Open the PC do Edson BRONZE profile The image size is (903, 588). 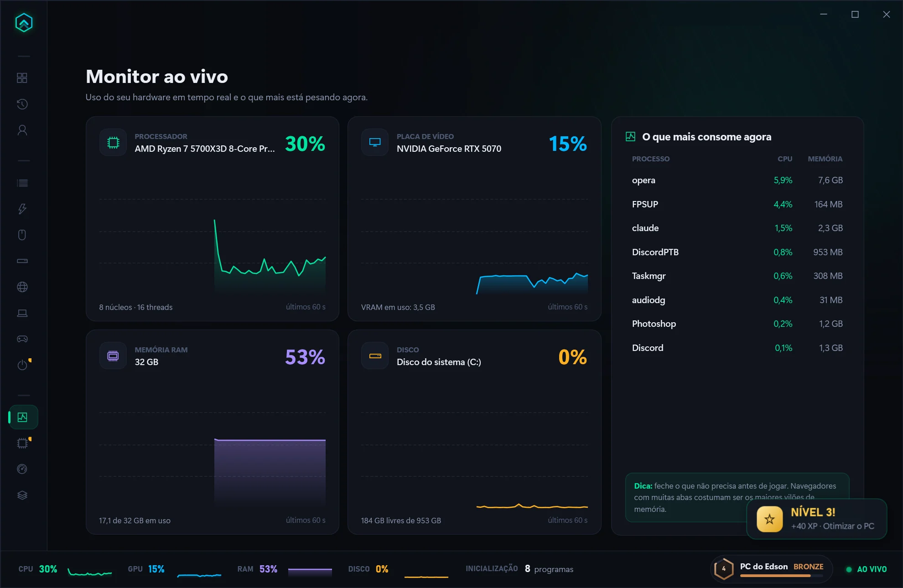(772, 569)
